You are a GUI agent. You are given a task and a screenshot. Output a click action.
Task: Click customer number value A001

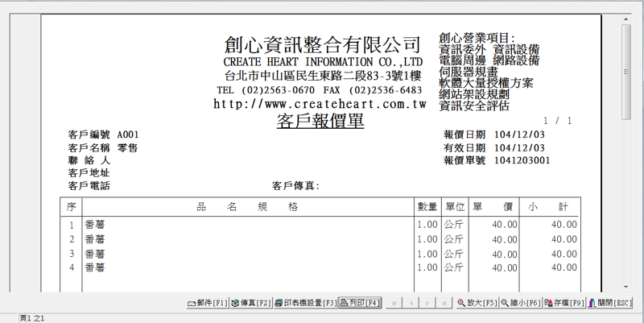(128, 135)
